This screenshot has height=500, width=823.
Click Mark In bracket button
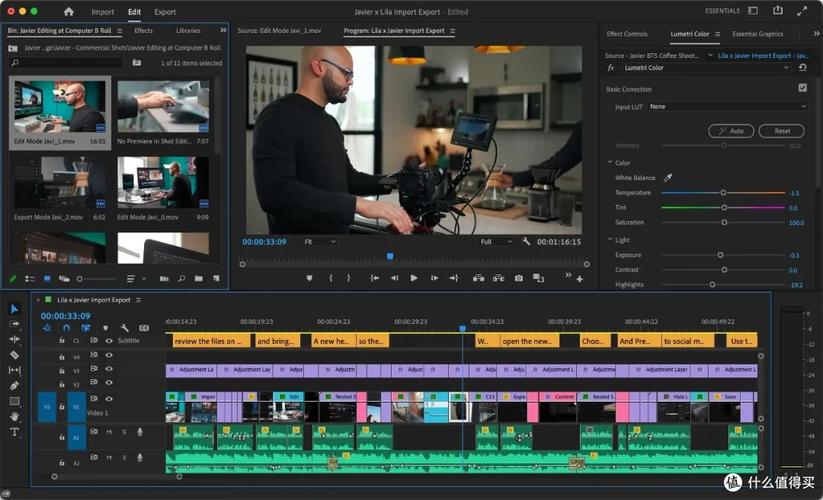coord(331,278)
